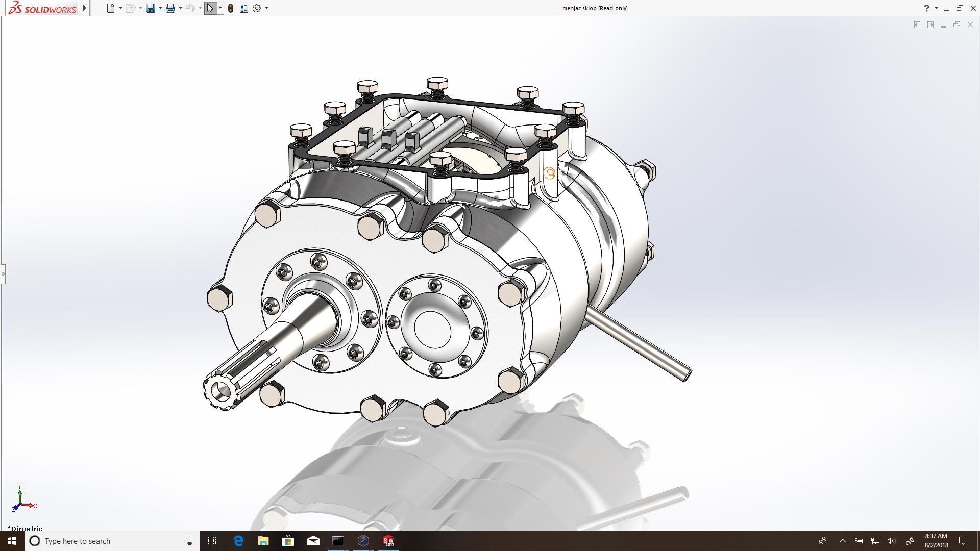
Task: Toggle the Select arrow tool
Action: 210,8
